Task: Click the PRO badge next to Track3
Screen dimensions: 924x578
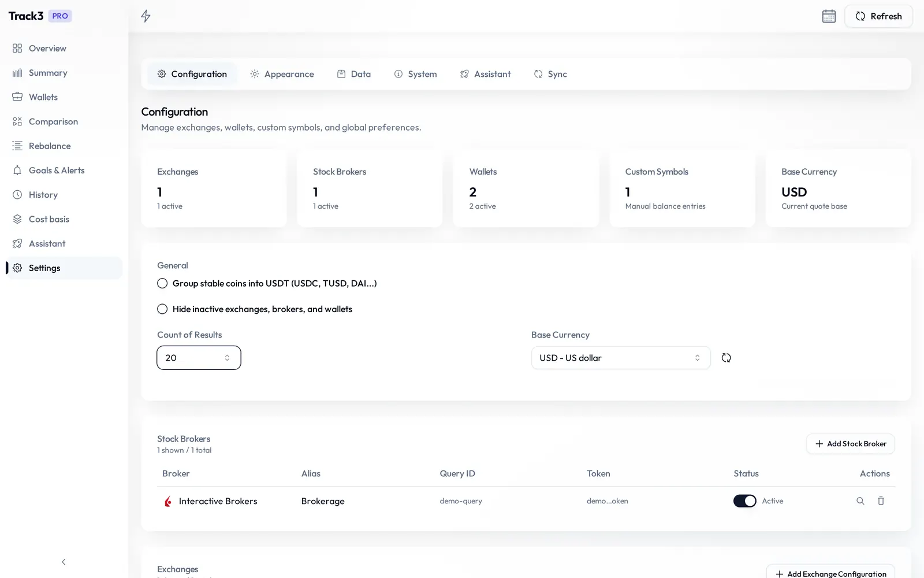Action: pos(60,16)
